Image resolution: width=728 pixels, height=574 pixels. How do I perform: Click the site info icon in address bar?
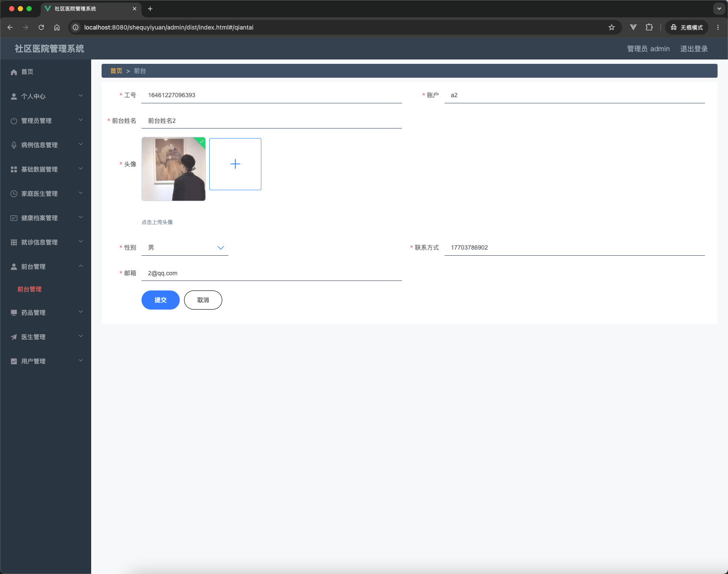(76, 27)
